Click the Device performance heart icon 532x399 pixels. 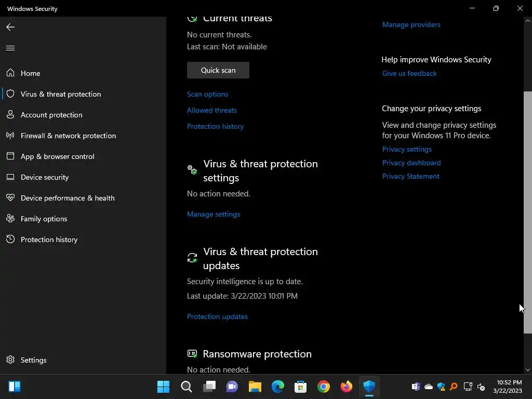point(10,197)
